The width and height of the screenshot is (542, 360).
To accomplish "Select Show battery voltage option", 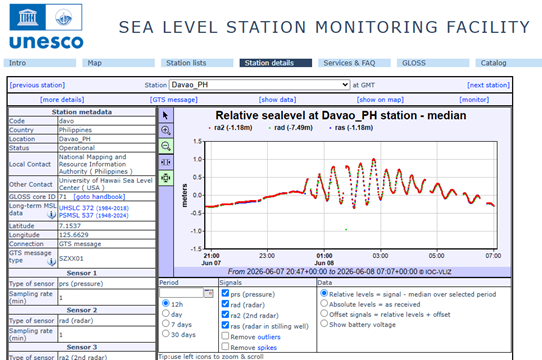I will coord(324,323).
